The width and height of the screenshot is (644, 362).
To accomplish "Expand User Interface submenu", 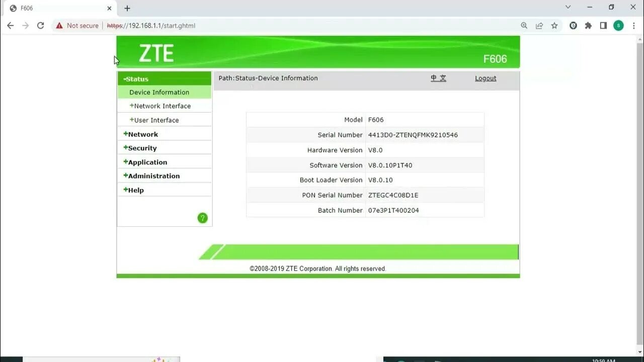I will (154, 120).
